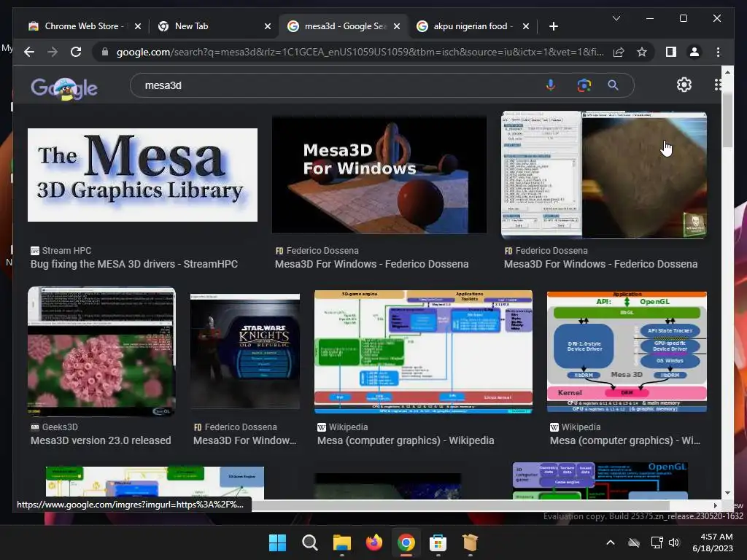Image resolution: width=747 pixels, height=560 pixels.
Task: Open the 3D game engine diagram thumbnail
Action: 424,351
